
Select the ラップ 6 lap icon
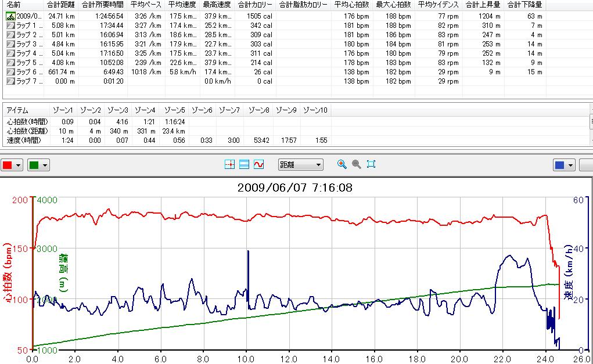click(x=10, y=72)
